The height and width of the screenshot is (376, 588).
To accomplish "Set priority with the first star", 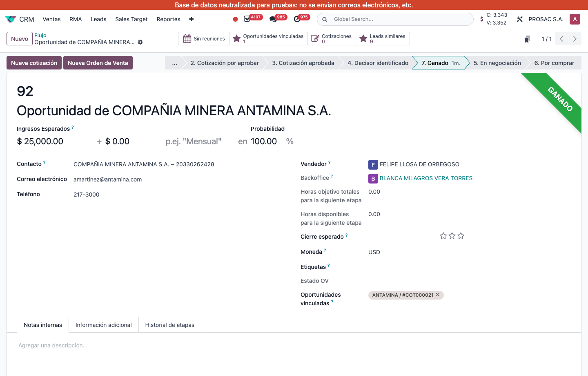I will click(443, 236).
